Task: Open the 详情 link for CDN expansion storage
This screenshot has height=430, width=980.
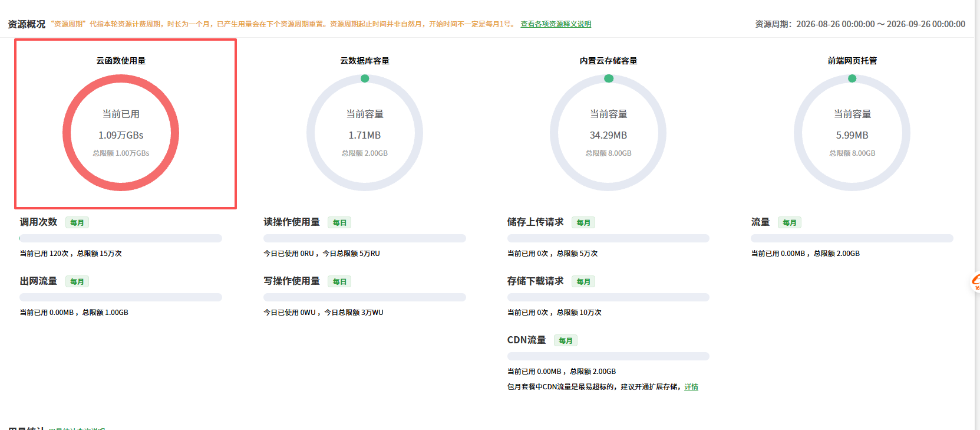Action: pyautogui.click(x=691, y=387)
